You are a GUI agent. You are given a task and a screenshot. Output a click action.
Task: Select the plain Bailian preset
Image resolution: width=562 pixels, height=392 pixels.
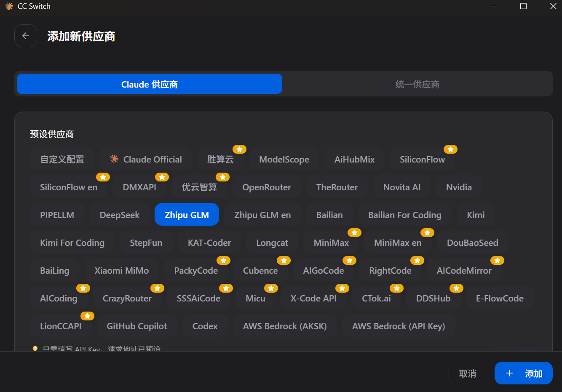click(329, 215)
